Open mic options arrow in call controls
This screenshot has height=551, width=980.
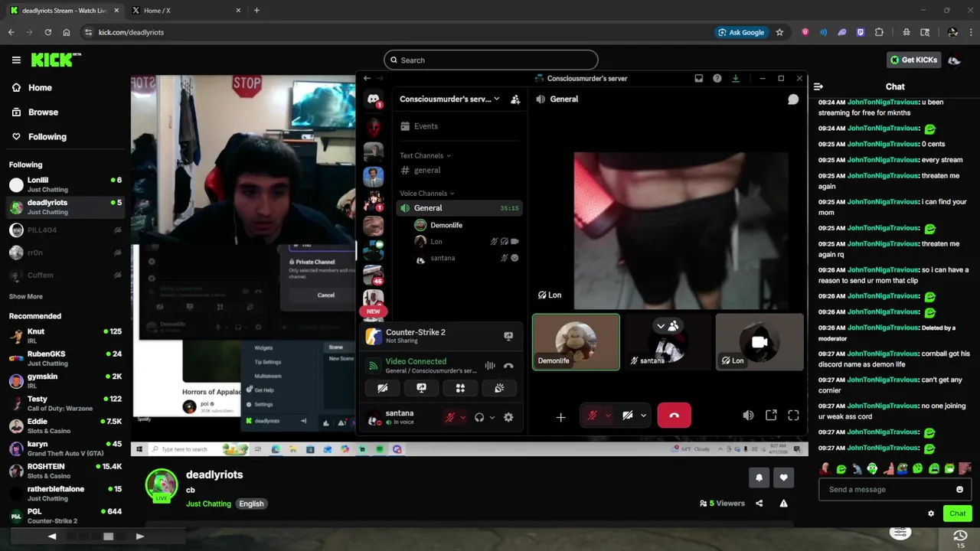607,416
